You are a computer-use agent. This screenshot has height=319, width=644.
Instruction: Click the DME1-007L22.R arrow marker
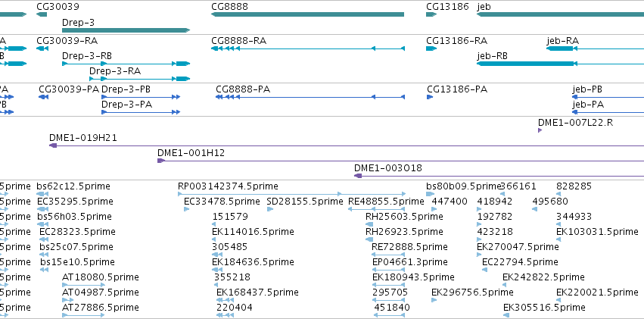tap(540, 130)
